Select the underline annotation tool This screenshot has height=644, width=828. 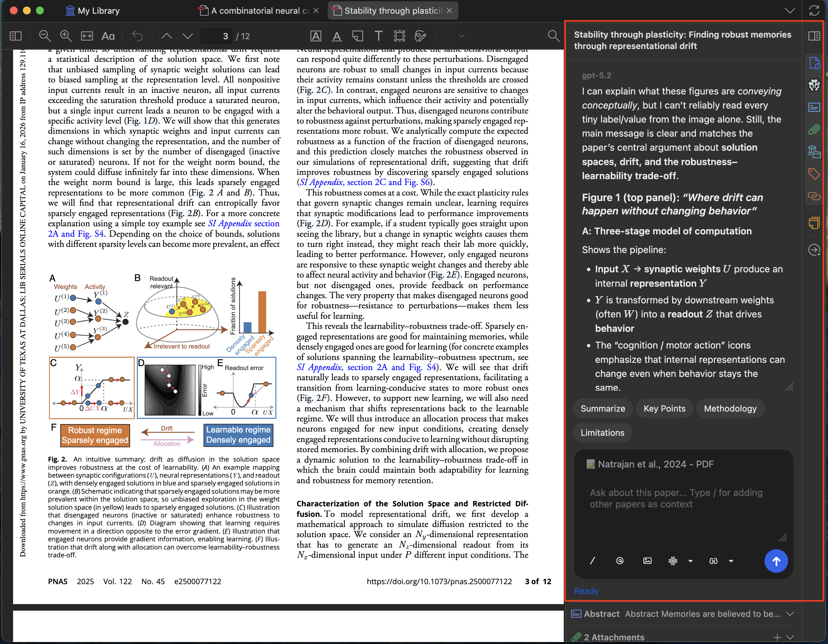(x=336, y=36)
